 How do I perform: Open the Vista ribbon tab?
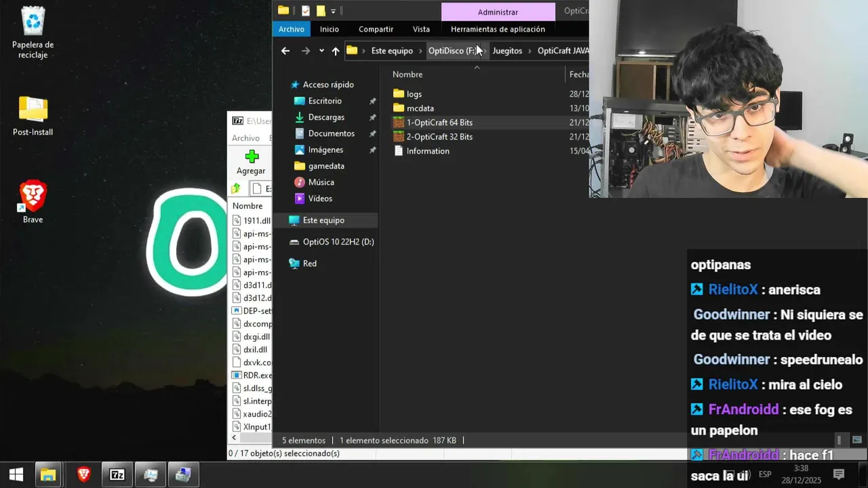click(x=421, y=29)
